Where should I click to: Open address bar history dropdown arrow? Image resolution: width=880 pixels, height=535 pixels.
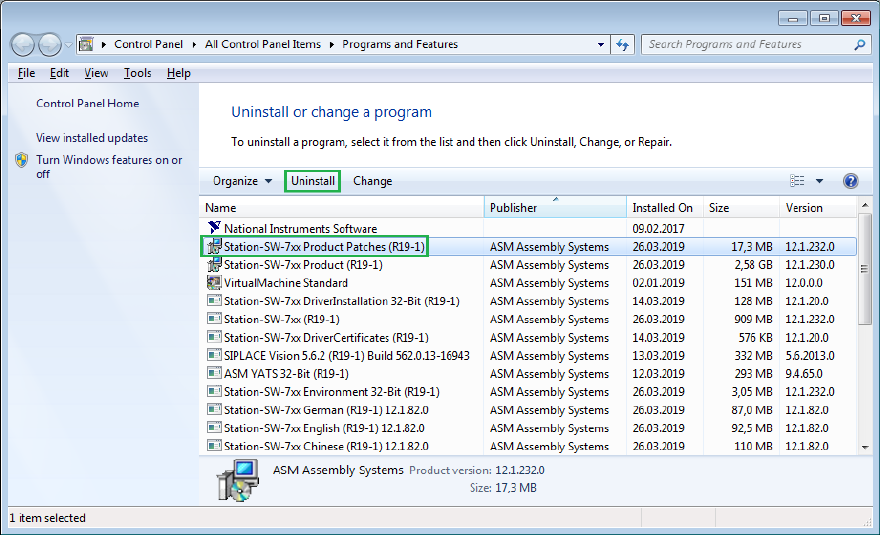point(601,44)
